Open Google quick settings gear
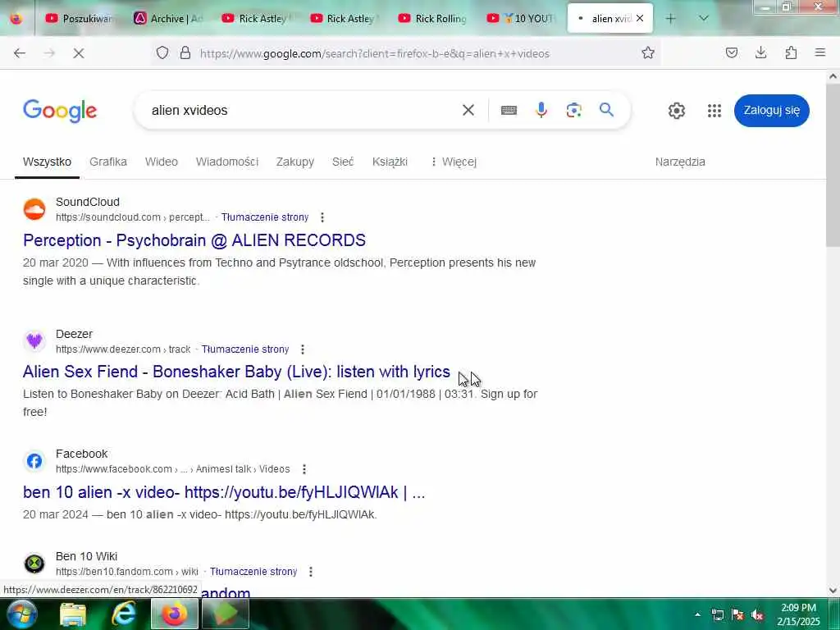 (x=677, y=111)
